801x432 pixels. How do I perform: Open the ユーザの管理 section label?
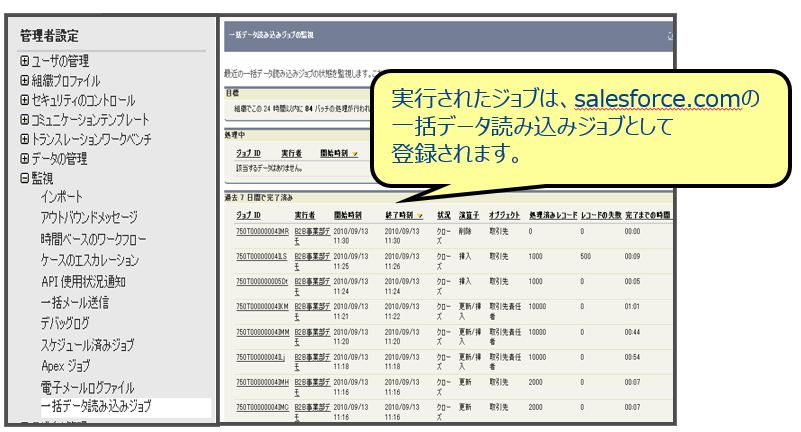tap(60, 61)
